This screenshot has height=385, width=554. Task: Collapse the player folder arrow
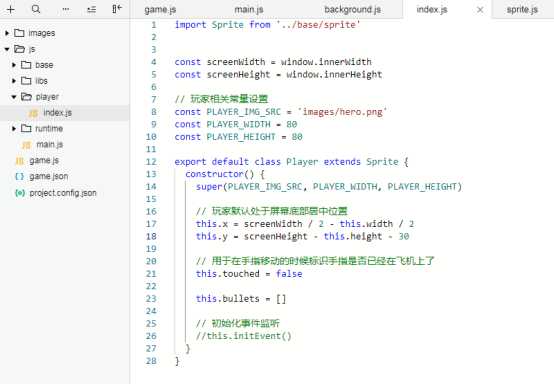click(x=14, y=97)
